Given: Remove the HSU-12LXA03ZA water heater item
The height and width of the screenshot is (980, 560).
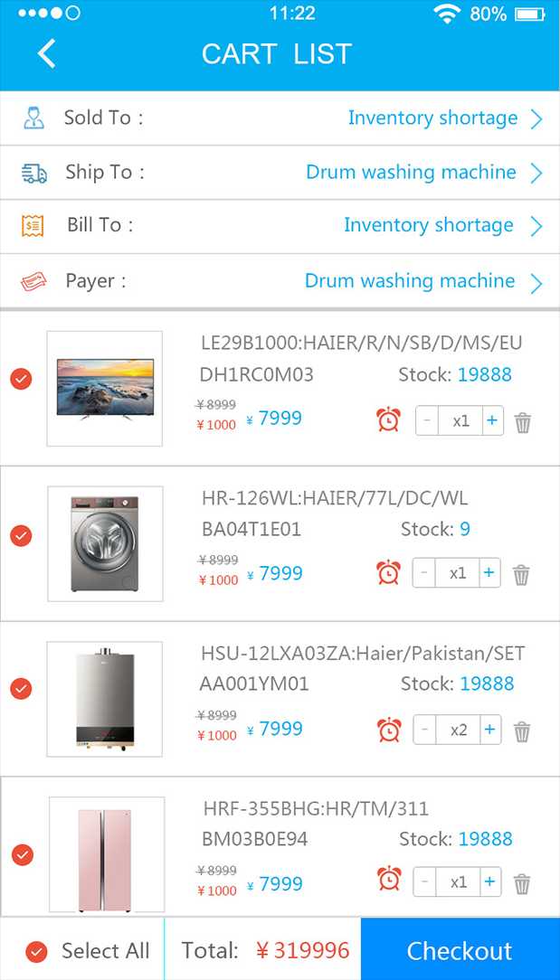Looking at the screenshot, I should click(x=522, y=731).
